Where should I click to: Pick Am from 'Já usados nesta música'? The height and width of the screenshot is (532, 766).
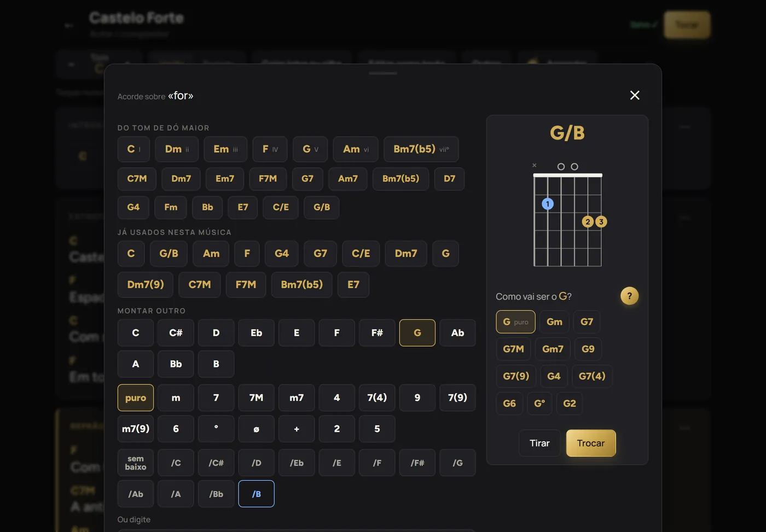[211, 254]
